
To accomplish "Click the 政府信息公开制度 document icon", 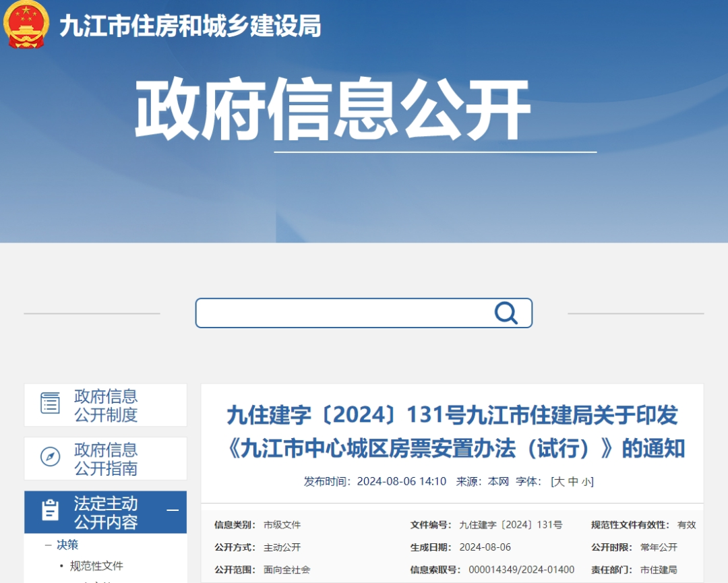I will click(x=50, y=403).
